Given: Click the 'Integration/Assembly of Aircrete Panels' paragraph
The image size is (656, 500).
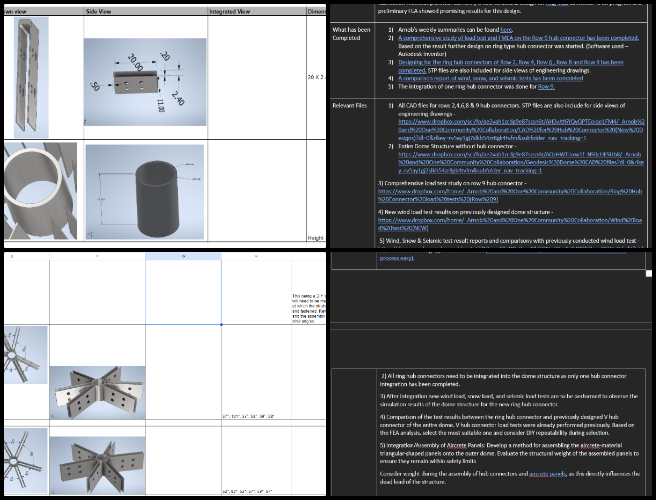Looking at the screenshot, I should tap(510, 453).
